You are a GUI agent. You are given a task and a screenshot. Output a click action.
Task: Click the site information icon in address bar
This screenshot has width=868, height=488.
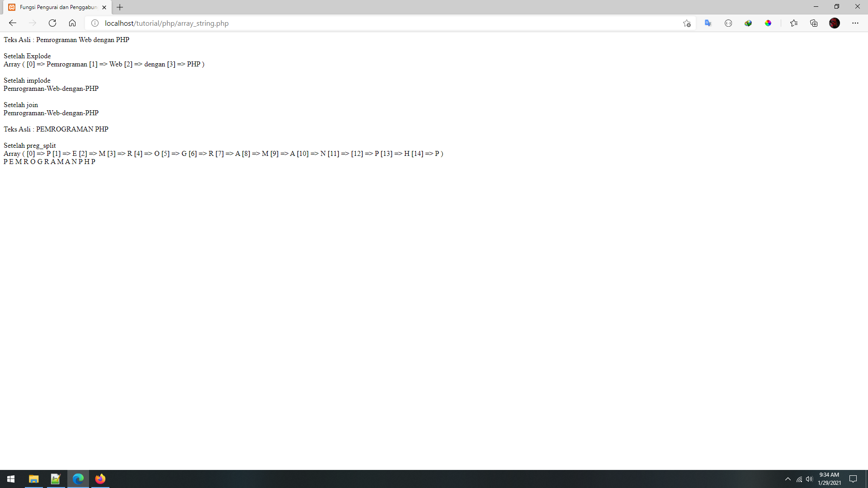point(94,23)
